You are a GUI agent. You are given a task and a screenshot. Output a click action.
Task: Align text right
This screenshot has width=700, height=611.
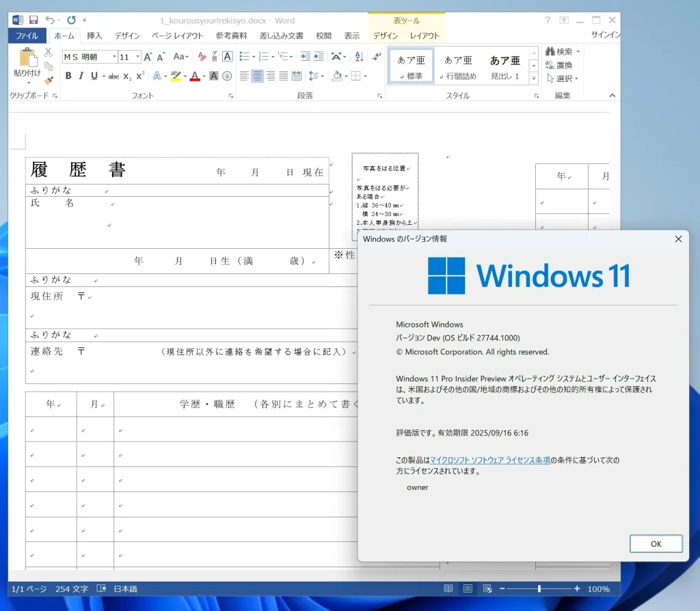(x=271, y=76)
